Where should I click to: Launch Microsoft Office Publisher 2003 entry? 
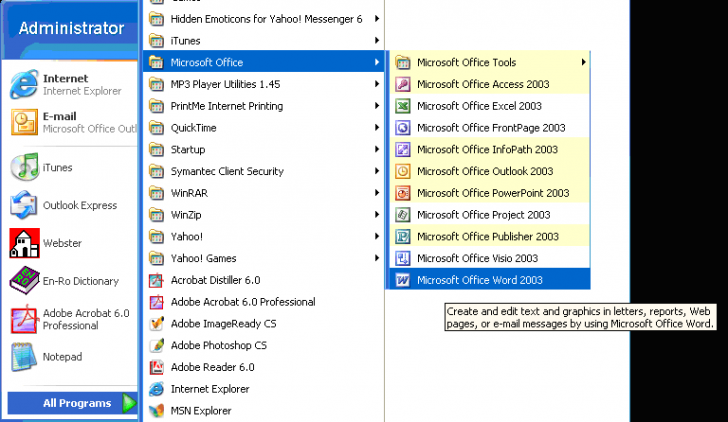490,236
